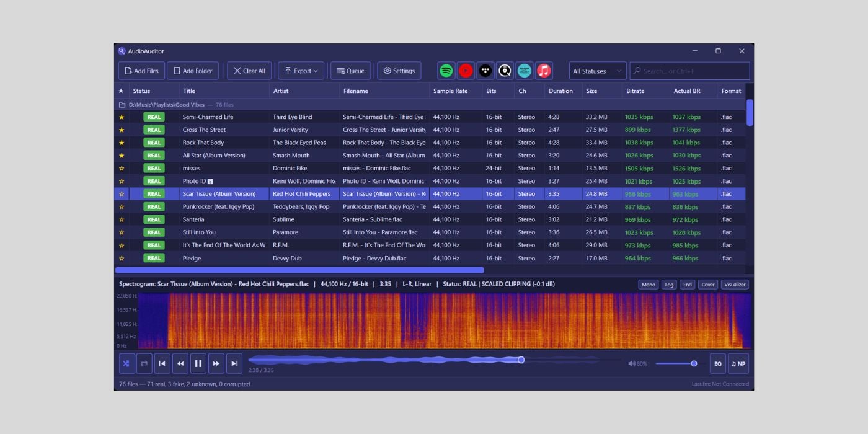
Task: Select the Santeria track row title
Action: coord(193,219)
